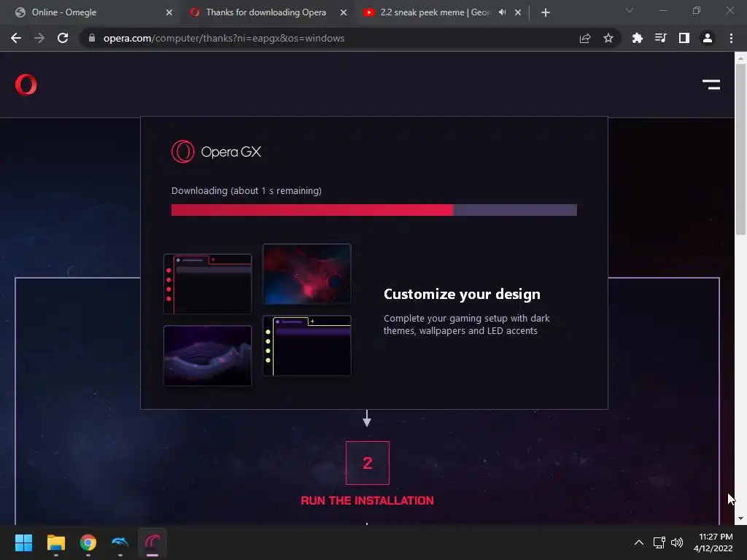Select the purple waves wallpaper thumbnail
Image resolution: width=747 pixels, height=560 pixels.
tap(207, 355)
